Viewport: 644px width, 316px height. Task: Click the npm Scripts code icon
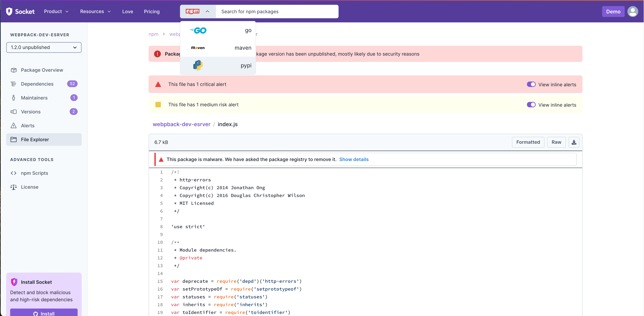click(14, 173)
